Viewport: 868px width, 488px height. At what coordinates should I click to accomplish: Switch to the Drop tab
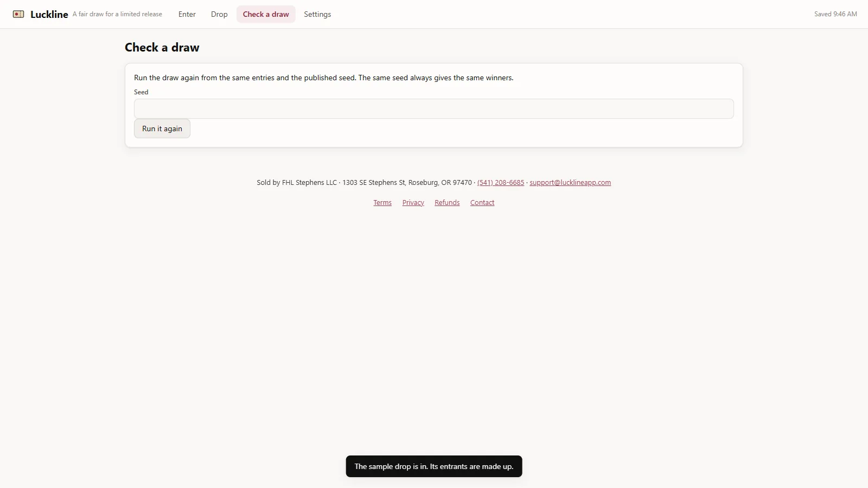219,14
